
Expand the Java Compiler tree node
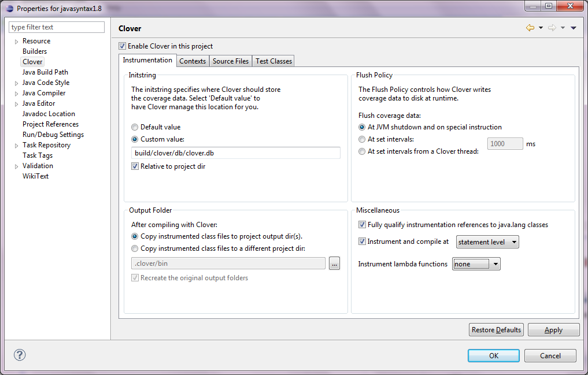coord(16,93)
